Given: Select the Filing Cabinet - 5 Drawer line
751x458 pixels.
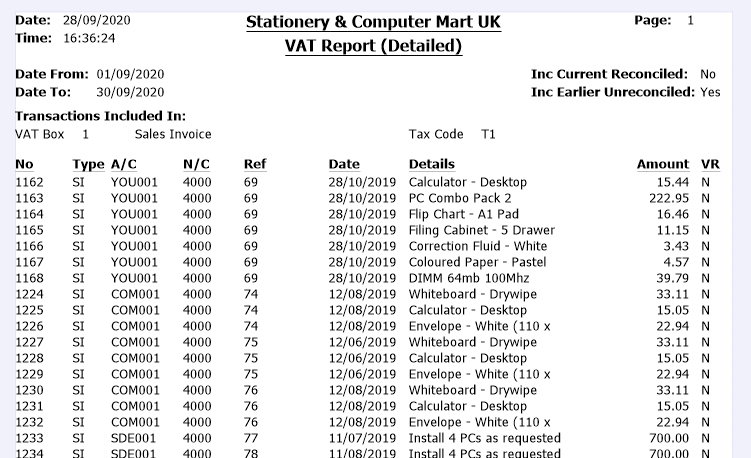Looking at the screenshot, I should 481,230.
